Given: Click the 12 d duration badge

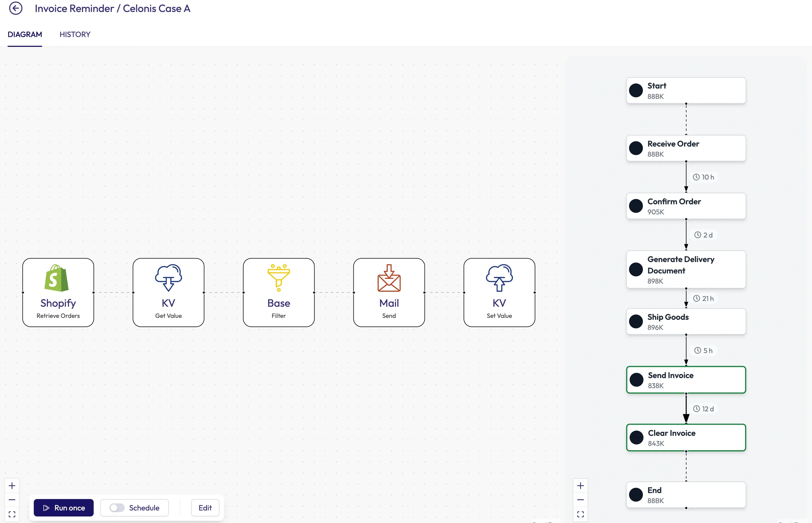Looking at the screenshot, I should [704, 409].
